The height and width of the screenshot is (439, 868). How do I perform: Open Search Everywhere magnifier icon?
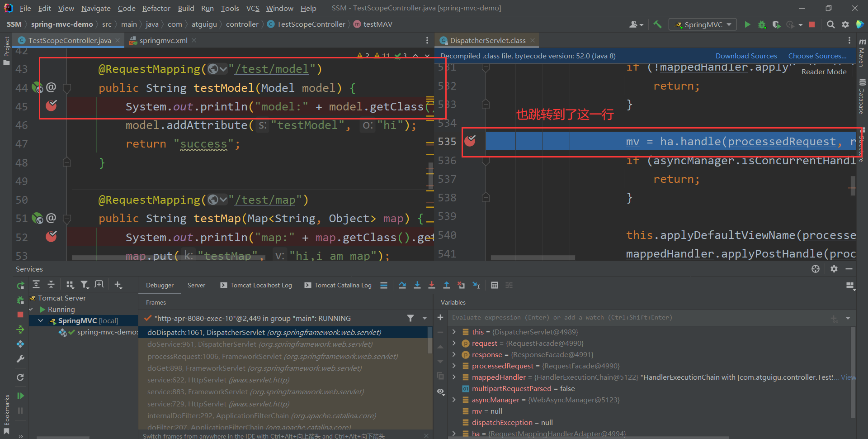click(830, 24)
